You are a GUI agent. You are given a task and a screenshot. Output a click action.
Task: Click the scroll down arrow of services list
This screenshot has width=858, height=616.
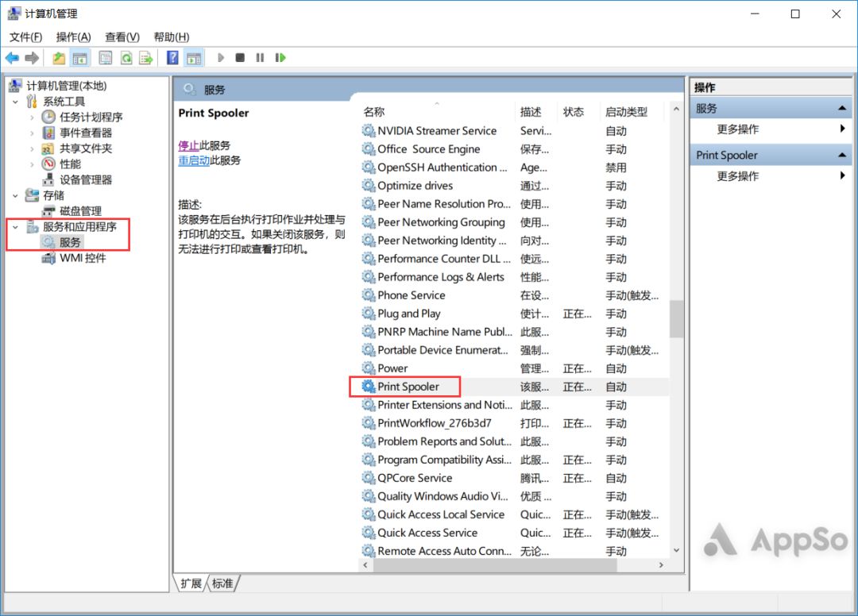pyautogui.click(x=676, y=550)
